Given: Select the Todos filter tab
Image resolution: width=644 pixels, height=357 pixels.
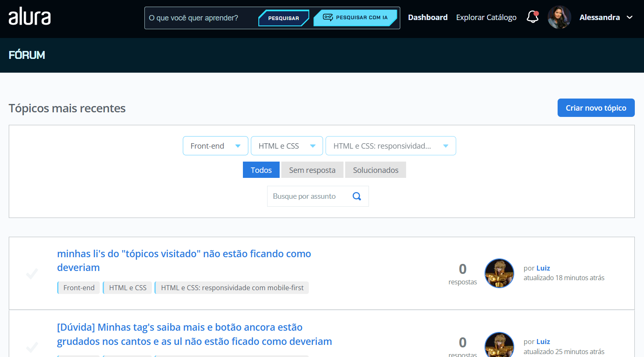Looking at the screenshot, I should pyautogui.click(x=261, y=170).
